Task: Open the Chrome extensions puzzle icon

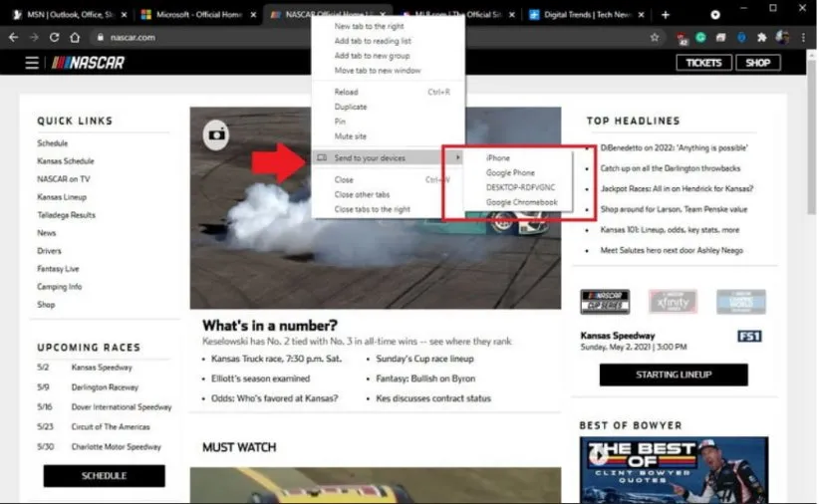Action: (762, 37)
